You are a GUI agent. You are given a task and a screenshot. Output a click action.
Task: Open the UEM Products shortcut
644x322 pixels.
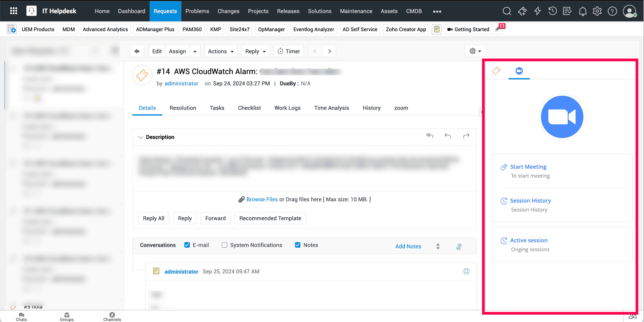38,29
